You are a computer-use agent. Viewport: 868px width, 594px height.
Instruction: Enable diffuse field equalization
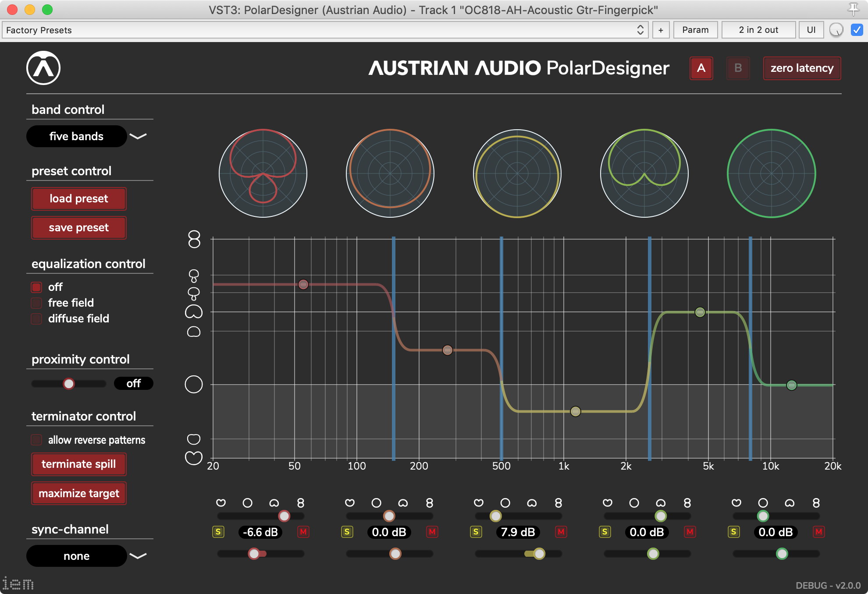coord(36,319)
